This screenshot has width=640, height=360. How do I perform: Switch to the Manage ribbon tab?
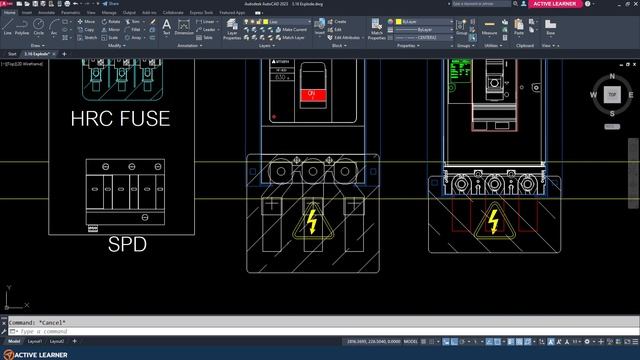(x=109, y=13)
